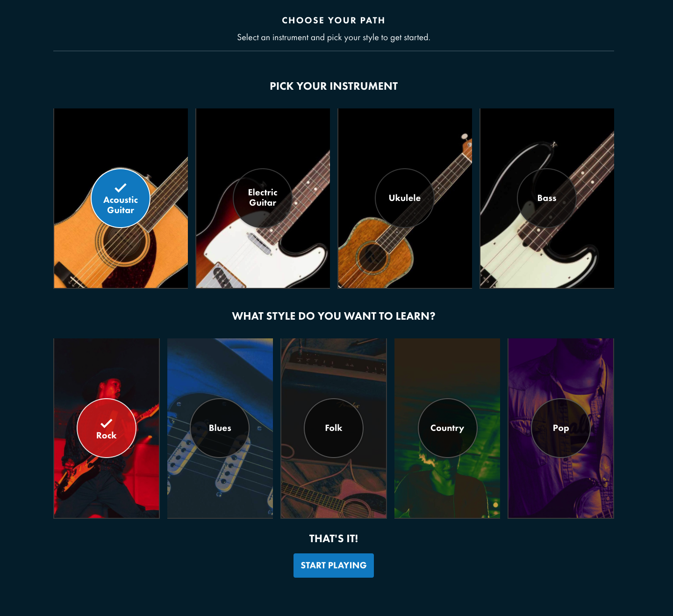Image resolution: width=673 pixels, height=616 pixels.
Task: Click the white checkmark on Rock
Action: pos(107,423)
